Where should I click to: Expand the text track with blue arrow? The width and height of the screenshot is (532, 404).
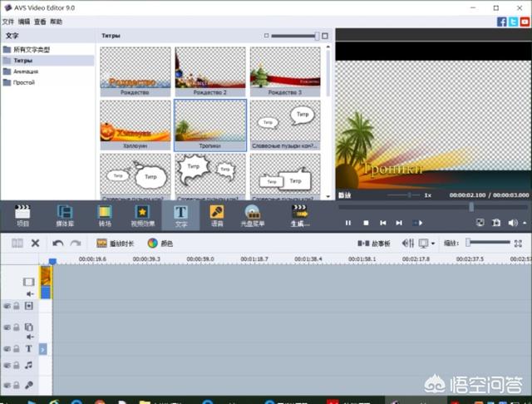(42, 349)
